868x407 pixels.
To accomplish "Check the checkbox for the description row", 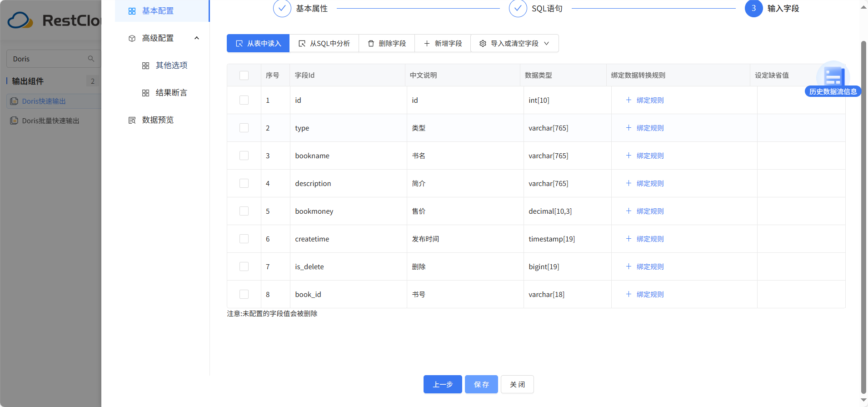I will pos(244,183).
